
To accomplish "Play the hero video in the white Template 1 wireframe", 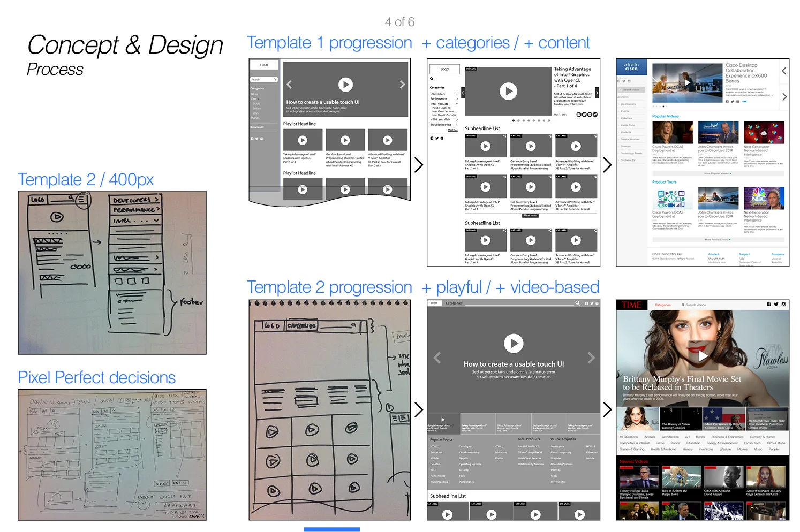I will [508, 92].
